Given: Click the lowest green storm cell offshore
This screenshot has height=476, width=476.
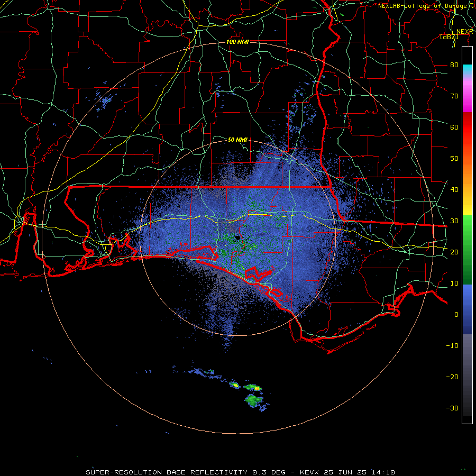Looking at the screenshot, I should 254,400.
